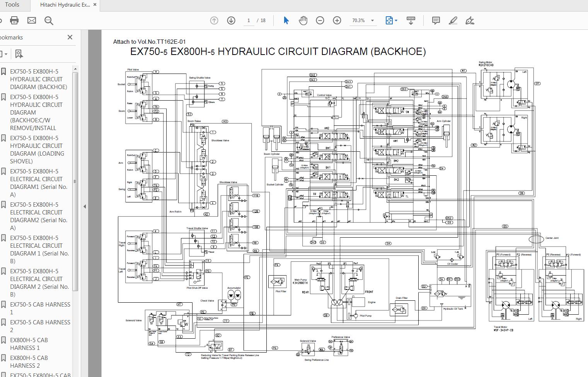
Task: Click the 'Pilot Valve' label in diagram
Action: [133, 70]
